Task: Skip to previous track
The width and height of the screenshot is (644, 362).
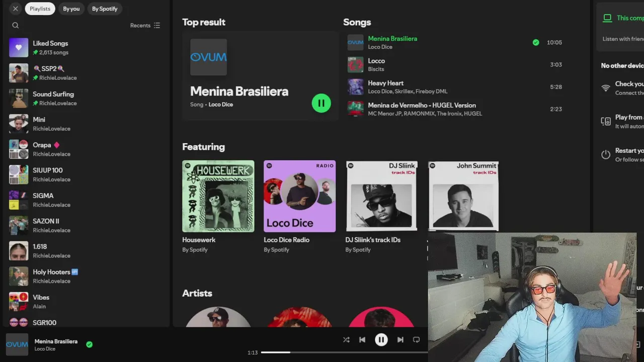Action: (x=362, y=340)
